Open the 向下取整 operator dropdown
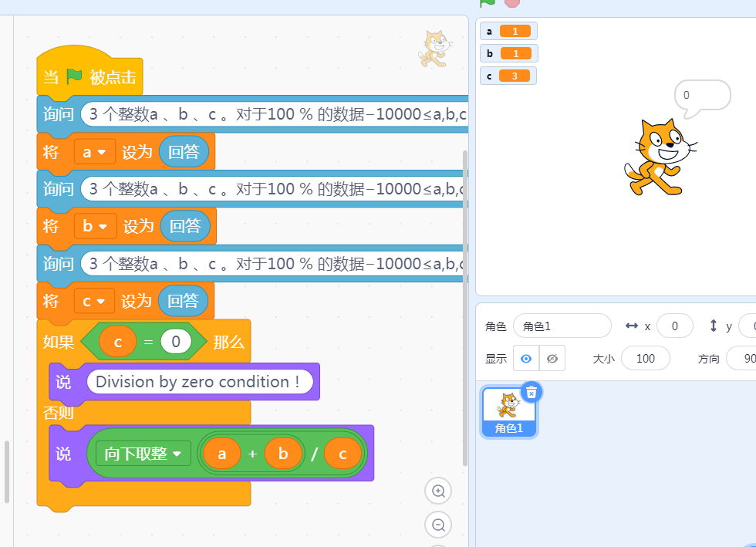This screenshot has height=547, width=756. point(143,454)
